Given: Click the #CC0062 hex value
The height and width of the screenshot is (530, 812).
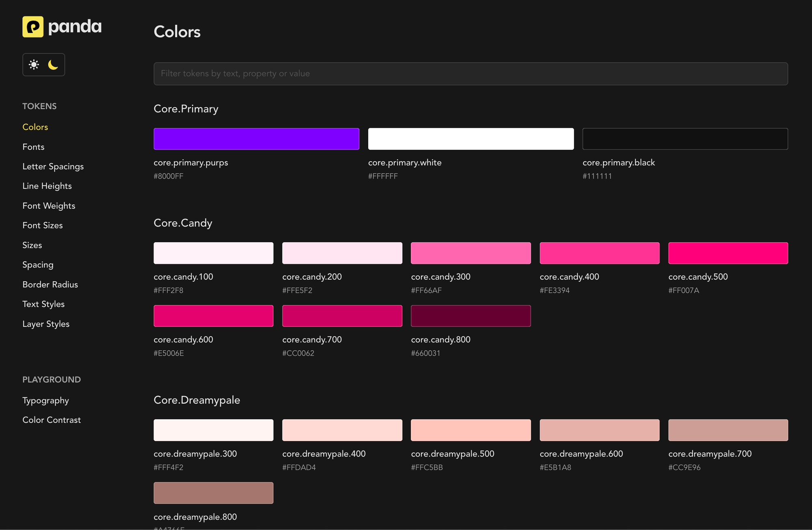Looking at the screenshot, I should 298,353.
